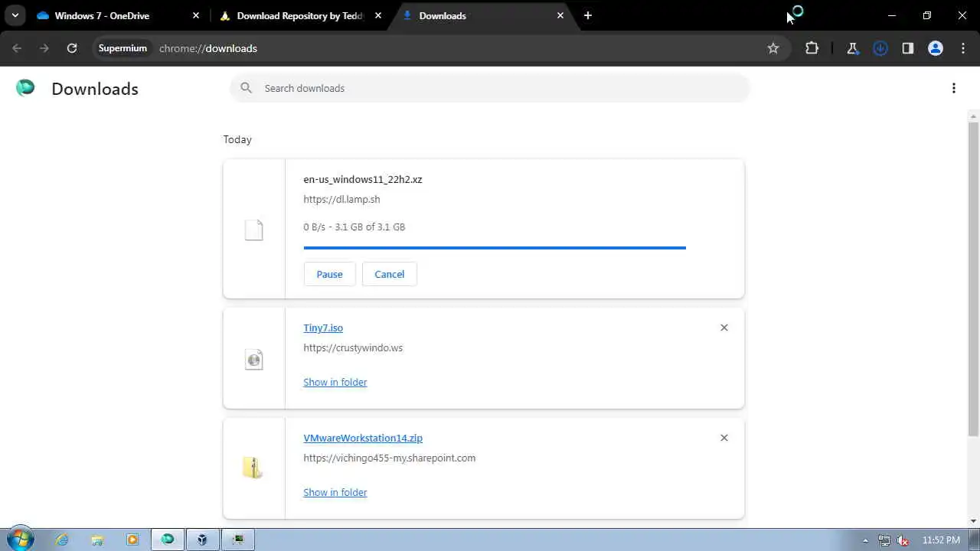This screenshot has width=980, height=551.
Task: Click the VMwareWorkstation14.zip archive icon
Action: 253,468
